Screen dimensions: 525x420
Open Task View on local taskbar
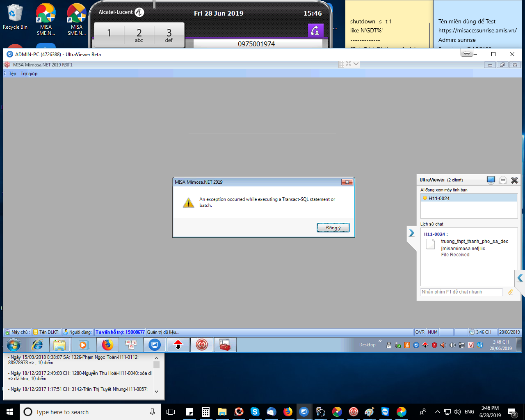[x=171, y=412]
